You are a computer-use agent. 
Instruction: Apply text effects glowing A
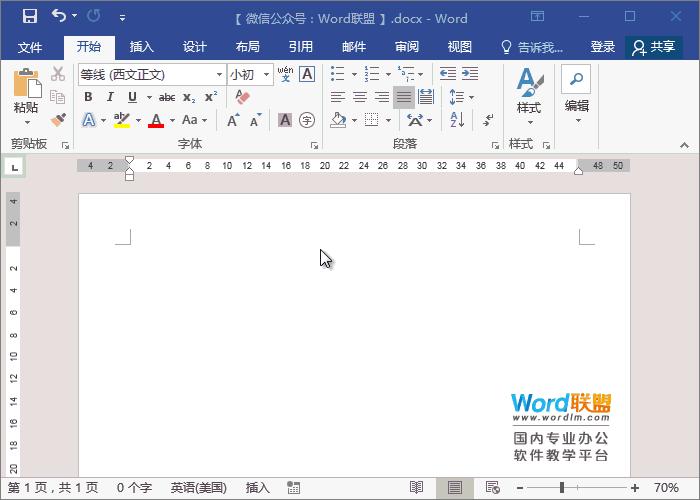click(89, 120)
